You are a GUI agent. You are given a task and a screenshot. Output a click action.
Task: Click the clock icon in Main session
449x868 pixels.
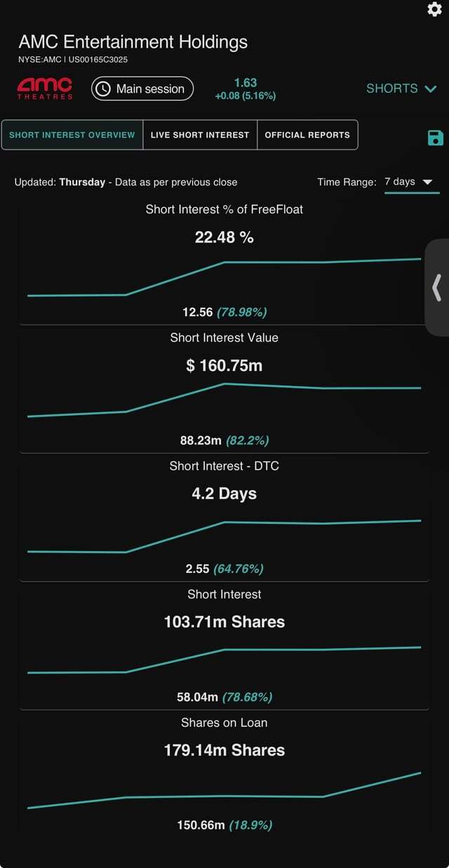pos(103,88)
